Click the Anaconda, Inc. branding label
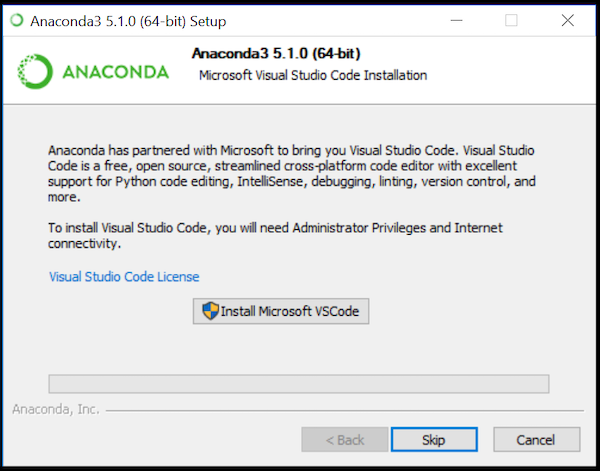The image size is (600, 471). [56, 409]
